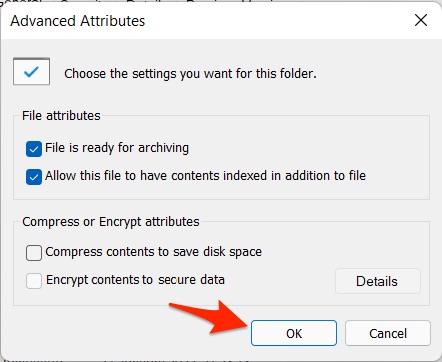The image size is (442, 362).
Task: Click the red arrow pointing at OK
Action: coord(209,317)
